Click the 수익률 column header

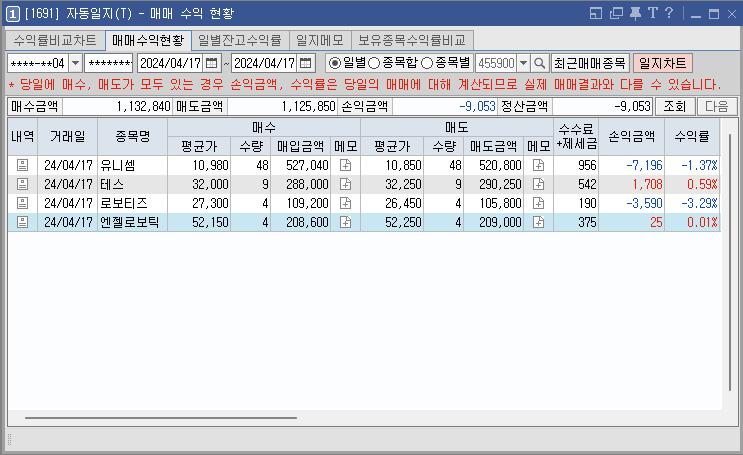(692, 136)
